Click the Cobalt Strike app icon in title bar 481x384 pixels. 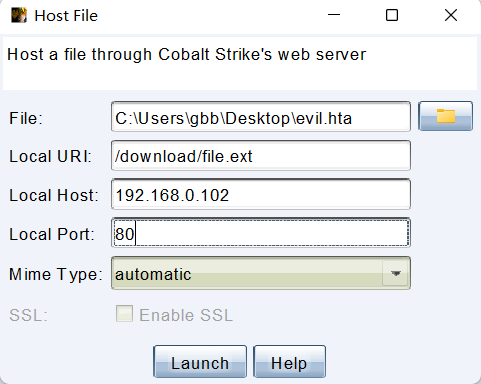pos(19,15)
